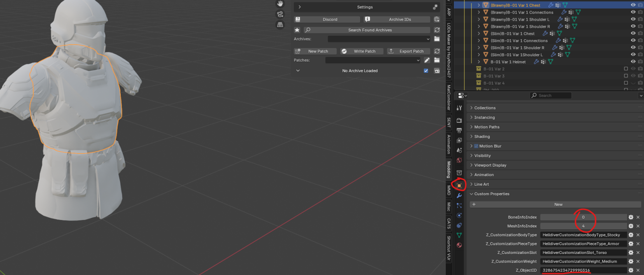
Task: Open the properties editor type dropdown
Action: point(461,96)
